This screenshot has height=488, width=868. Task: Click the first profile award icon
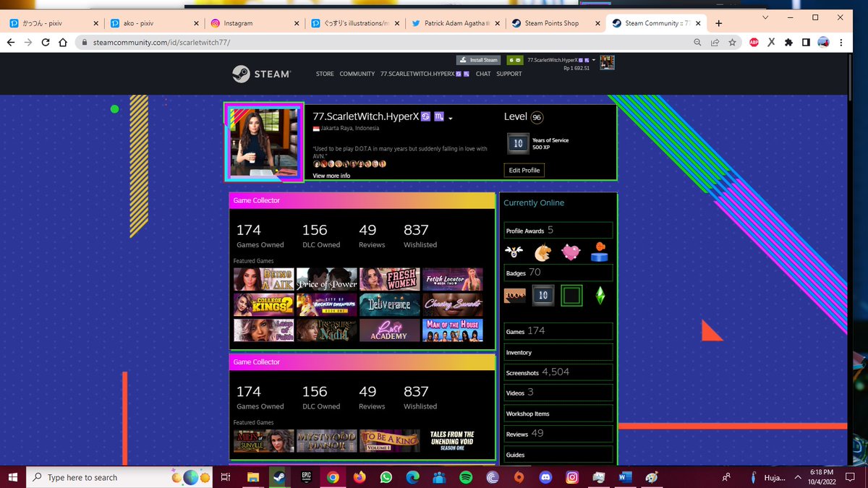[514, 252]
